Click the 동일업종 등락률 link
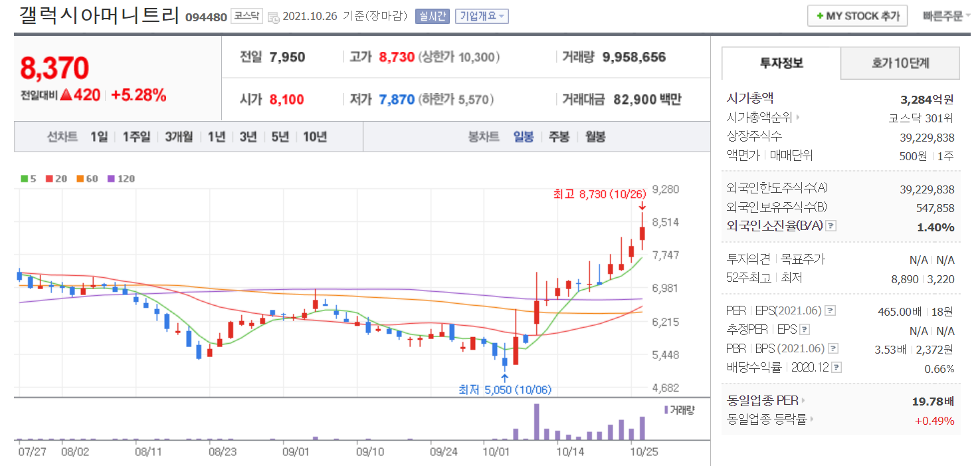The width and height of the screenshot is (980, 466). (x=767, y=419)
